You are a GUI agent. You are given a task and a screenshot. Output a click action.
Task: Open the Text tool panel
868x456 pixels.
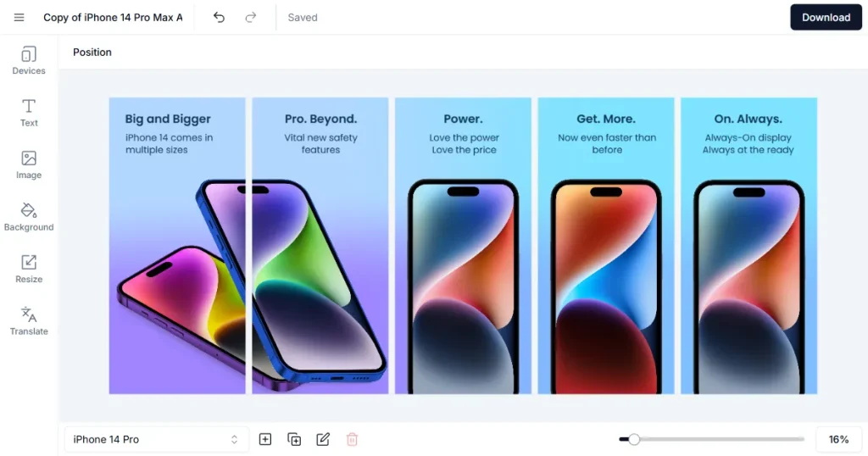tap(29, 113)
